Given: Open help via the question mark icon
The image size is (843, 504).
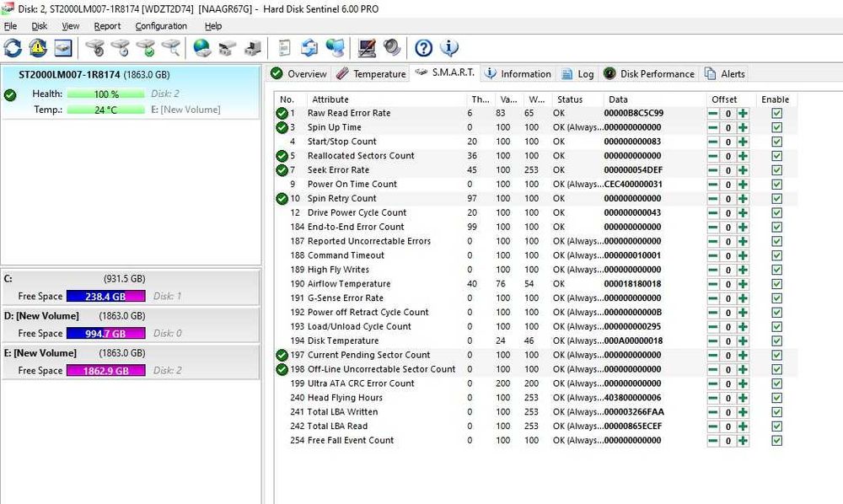Looking at the screenshot, I should pyautogui.click(x=423, y=47).
